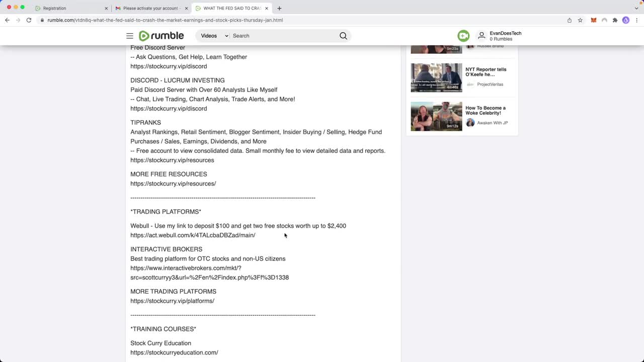This screenshot has width=644, height=362.
Task: Click the Awaken With JP avatar icon
Action: click(470, 123)
